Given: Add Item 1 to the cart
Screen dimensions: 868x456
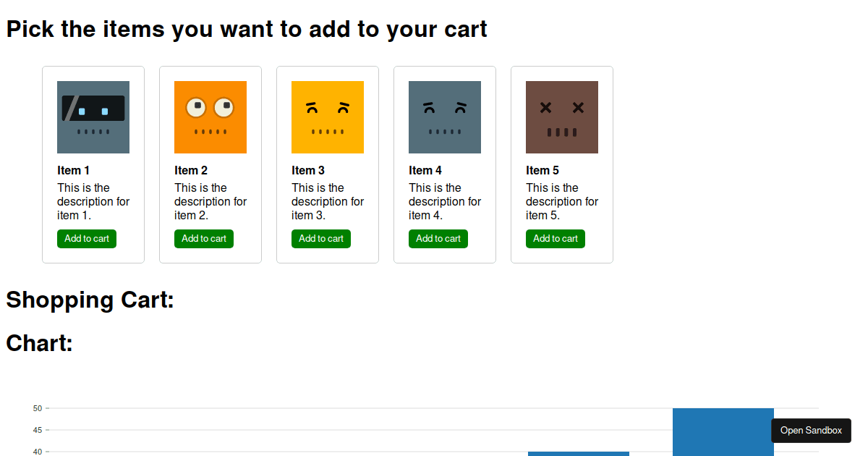Looking at the screenshot, I should [87, 239].
